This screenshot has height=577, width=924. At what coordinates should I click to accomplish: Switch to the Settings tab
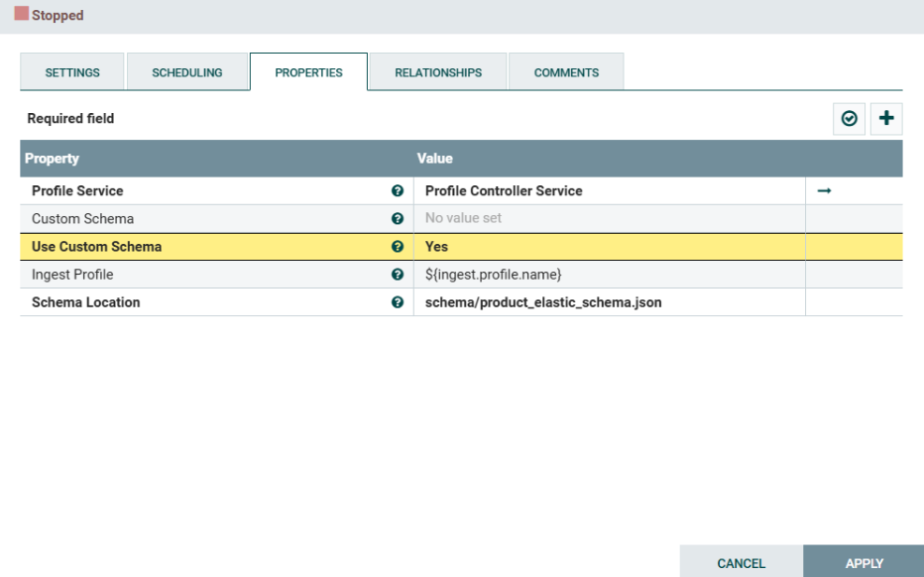coord(72,72)
